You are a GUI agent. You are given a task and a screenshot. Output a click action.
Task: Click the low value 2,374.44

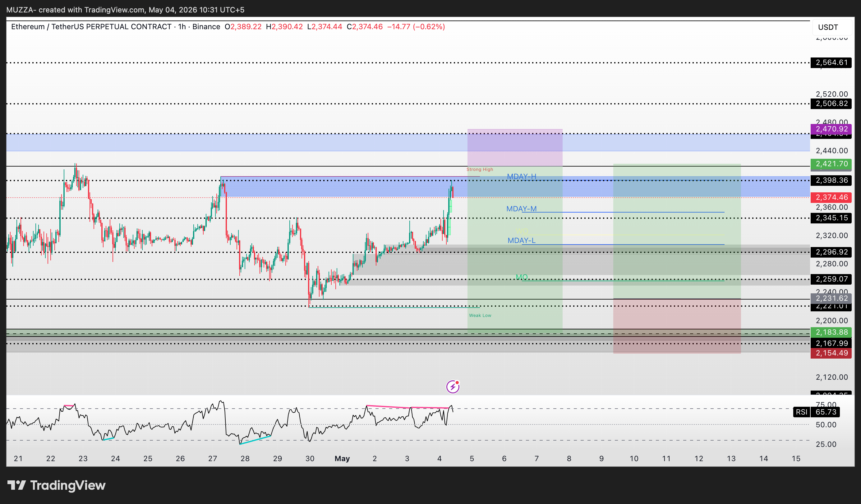326,27
